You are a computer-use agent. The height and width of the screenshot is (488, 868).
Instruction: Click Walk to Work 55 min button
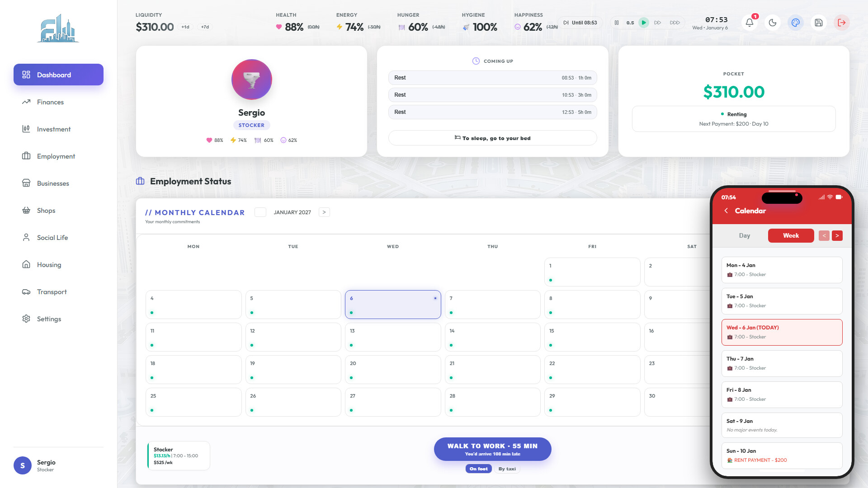pos(493,449)
